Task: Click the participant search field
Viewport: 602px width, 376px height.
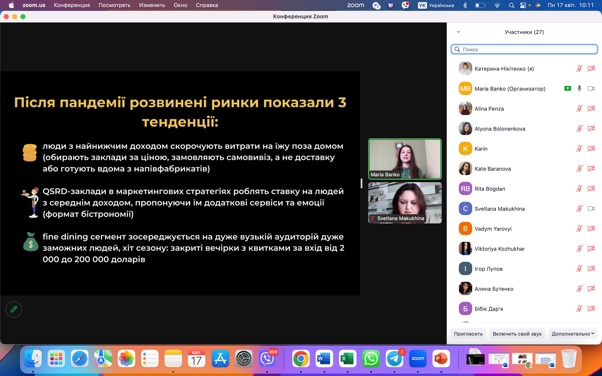Action: coord(524,49)
